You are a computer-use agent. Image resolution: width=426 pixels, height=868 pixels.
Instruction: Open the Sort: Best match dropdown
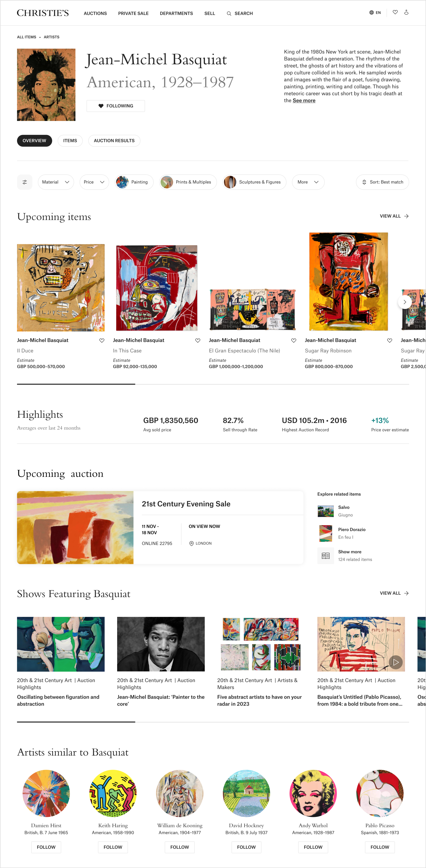click(x=382, y=182)
